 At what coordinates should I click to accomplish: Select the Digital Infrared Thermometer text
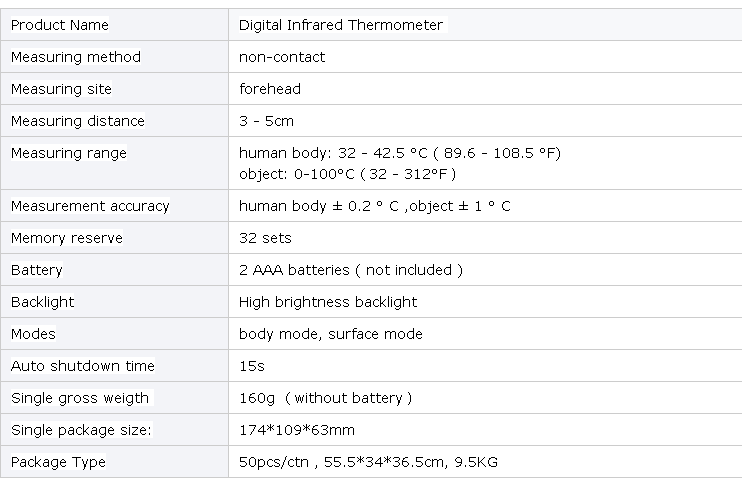(x=341, y=25)
